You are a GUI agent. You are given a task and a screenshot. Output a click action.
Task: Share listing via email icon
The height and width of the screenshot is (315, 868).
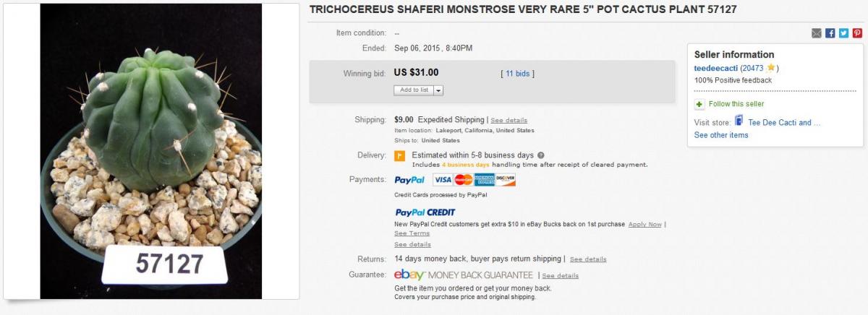pos(817,33)
